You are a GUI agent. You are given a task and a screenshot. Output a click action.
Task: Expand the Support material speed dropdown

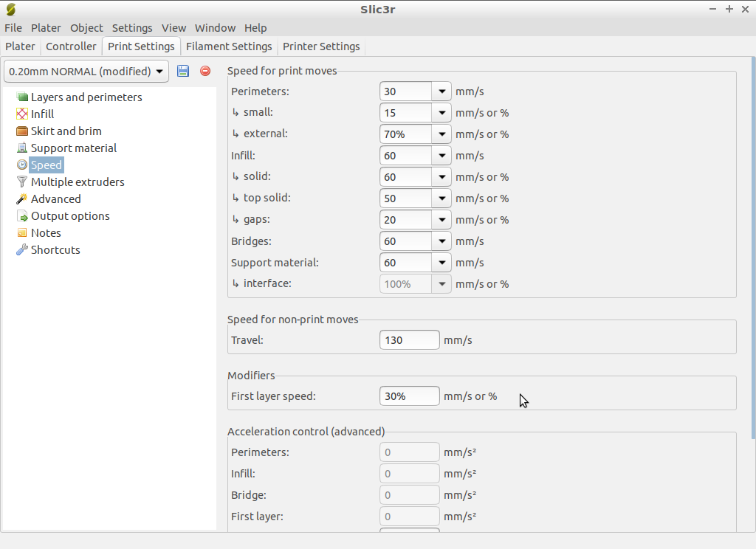click(x=441, y=263)
